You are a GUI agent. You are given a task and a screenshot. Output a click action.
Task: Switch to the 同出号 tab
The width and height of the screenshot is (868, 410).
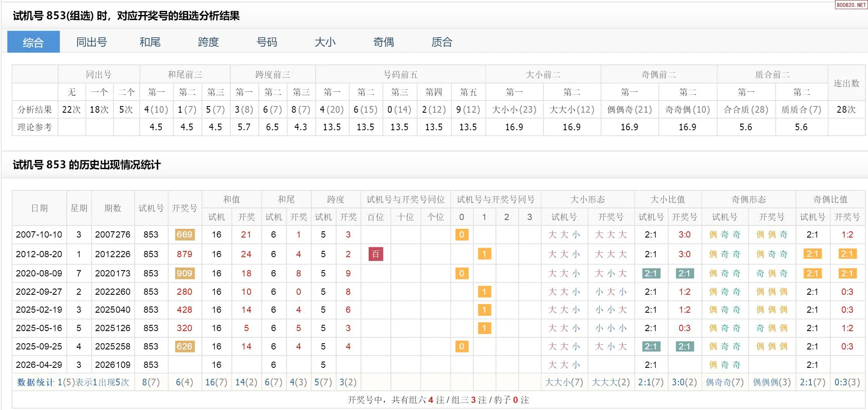pyautogui.click(x=92, y=42)
